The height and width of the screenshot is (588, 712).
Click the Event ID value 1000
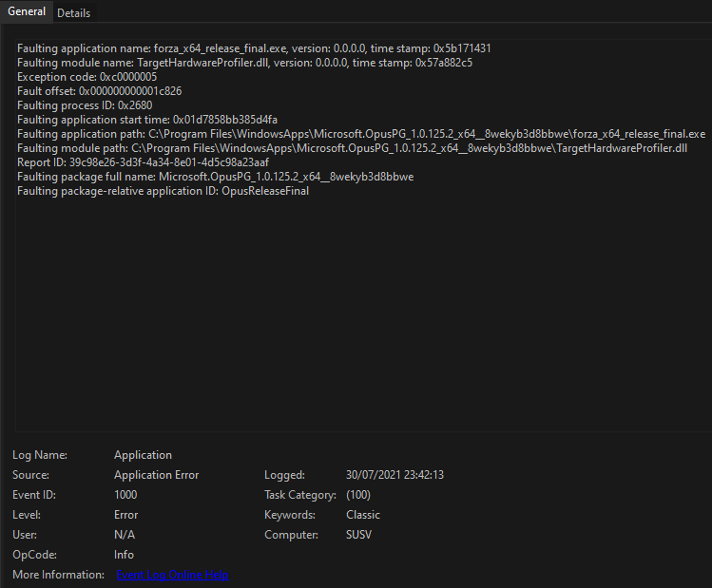125,495
